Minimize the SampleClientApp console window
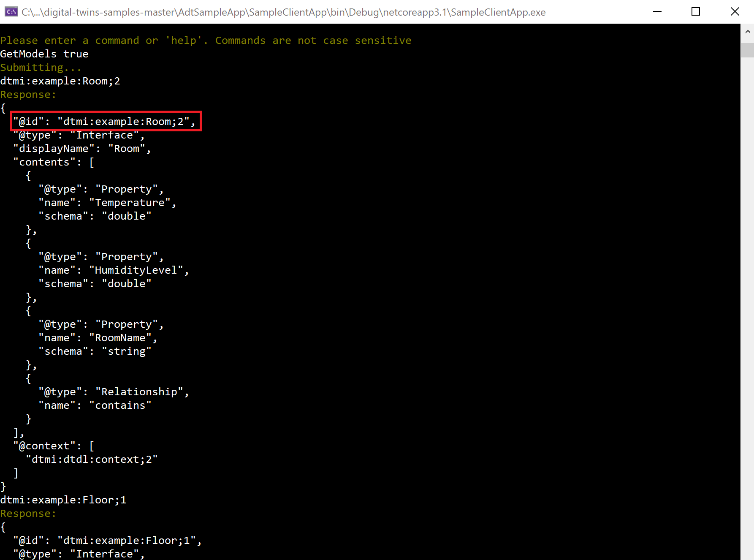This screenshot has height=560, width=754. (657, 12)
